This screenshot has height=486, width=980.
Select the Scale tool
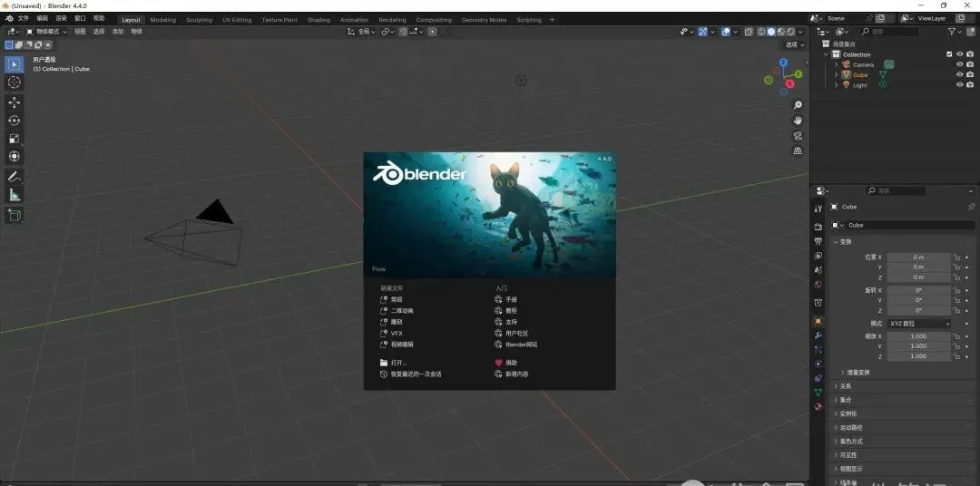tap(15, 139)
